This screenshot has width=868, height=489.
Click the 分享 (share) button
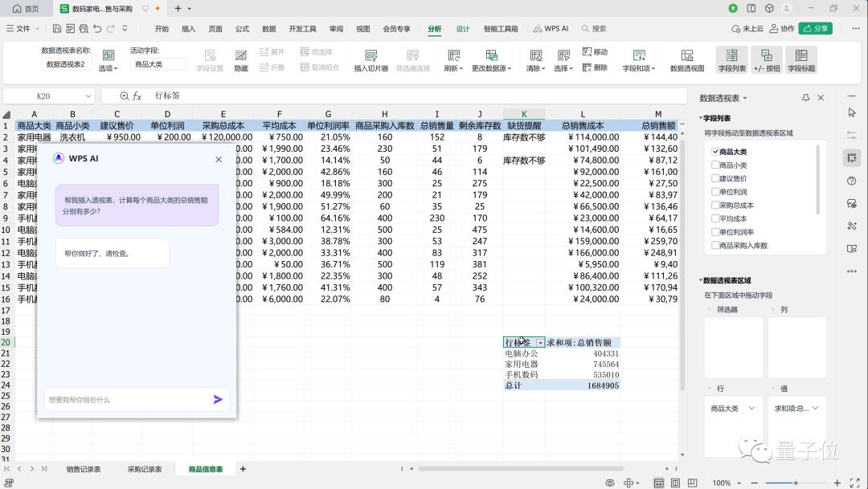coord(816,29)
